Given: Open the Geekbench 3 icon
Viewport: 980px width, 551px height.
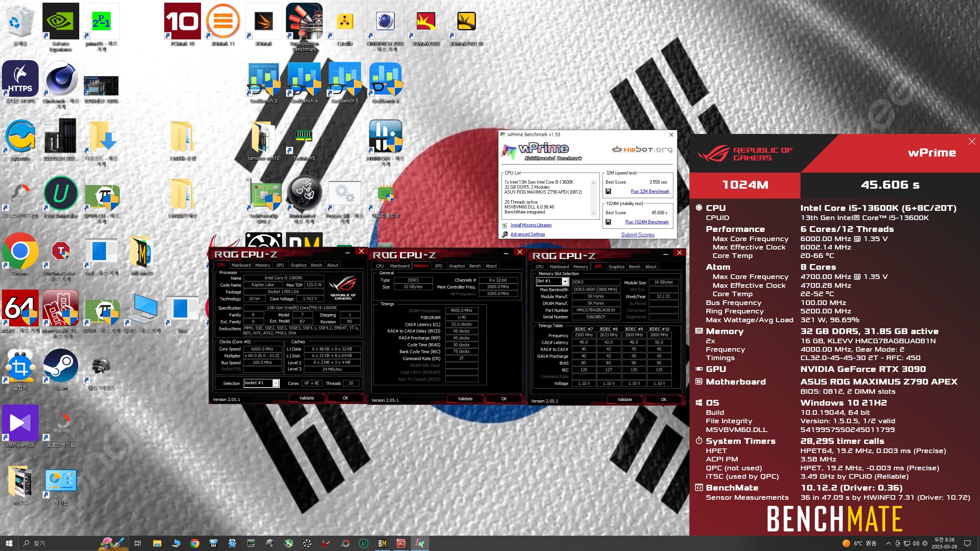Looking at the screenshot, I should point(264,82).
